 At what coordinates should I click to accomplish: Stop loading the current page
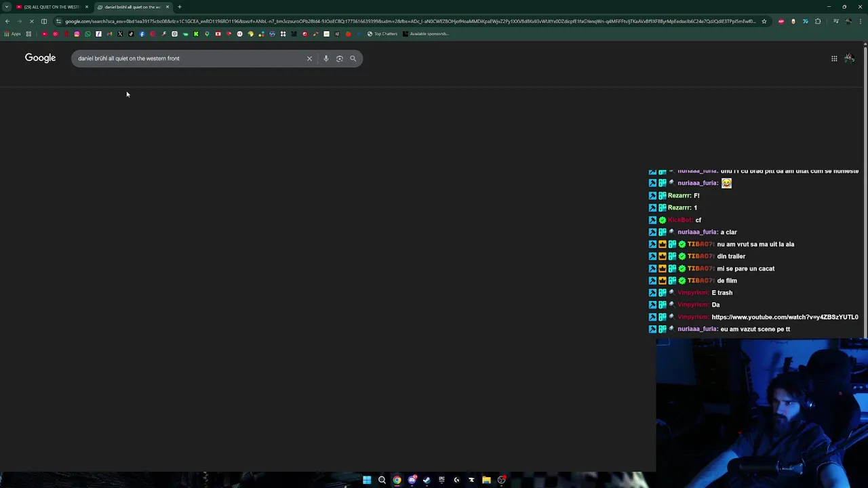[31, 21]
